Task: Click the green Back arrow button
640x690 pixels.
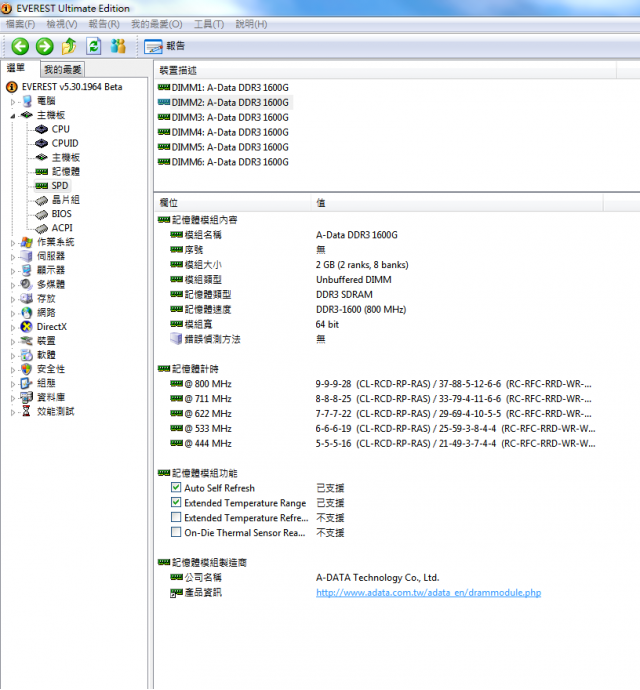Action: pos(20,46)
